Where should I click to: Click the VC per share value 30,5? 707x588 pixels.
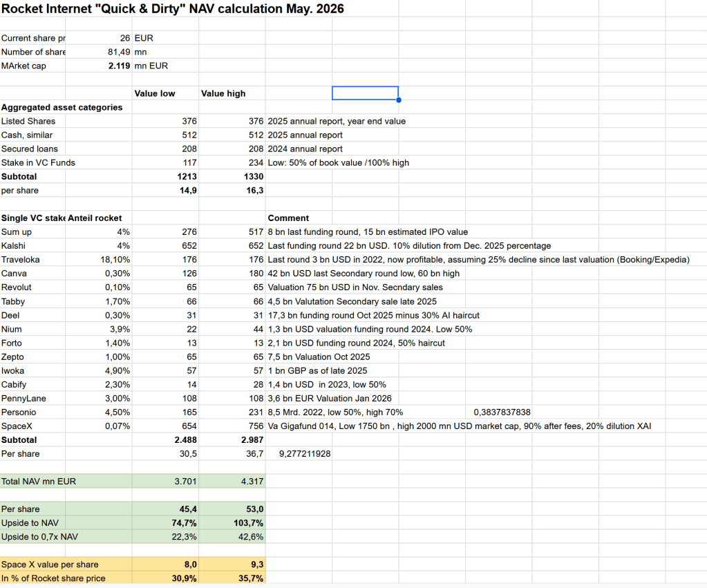click(x=189, y=454)
